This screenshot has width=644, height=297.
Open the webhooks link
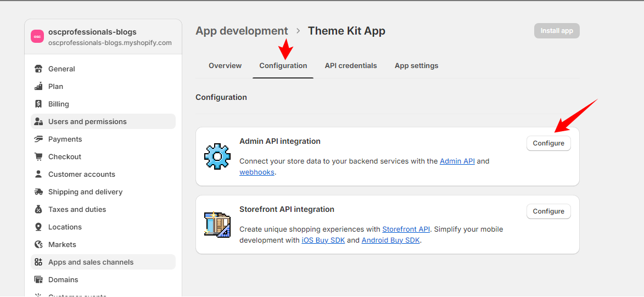256,172
